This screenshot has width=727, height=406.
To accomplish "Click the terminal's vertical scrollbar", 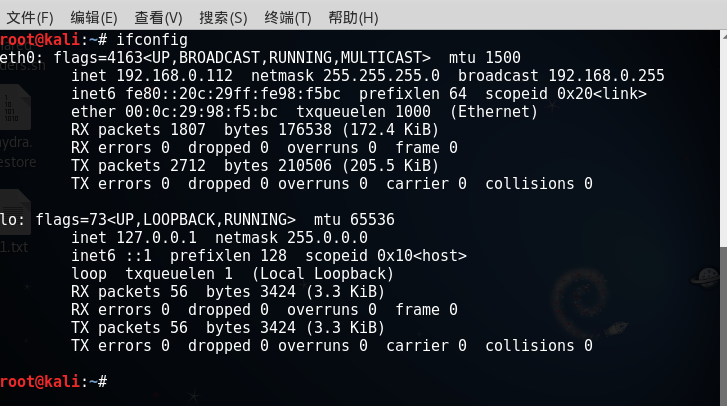I will tap(722, 200).
